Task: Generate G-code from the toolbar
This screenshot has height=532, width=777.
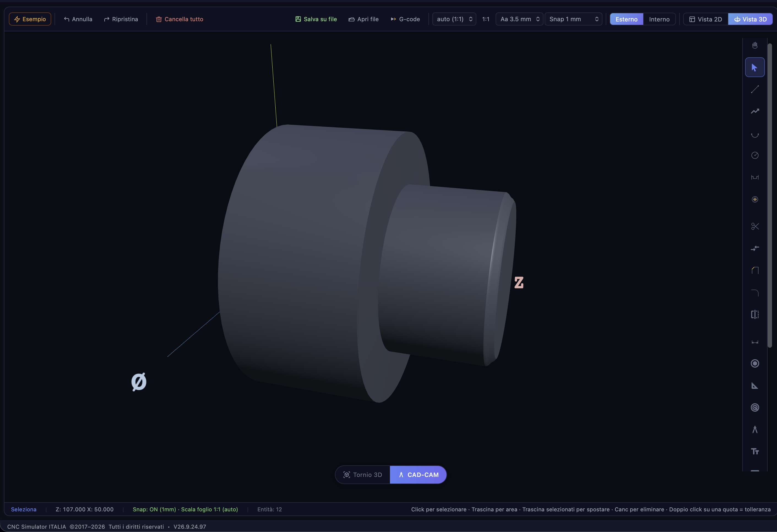Action: pos(405,19)
